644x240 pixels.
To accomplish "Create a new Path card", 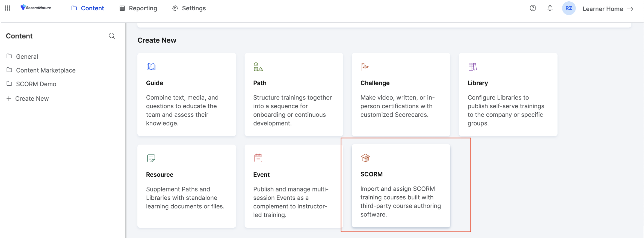I will [294, 94].
